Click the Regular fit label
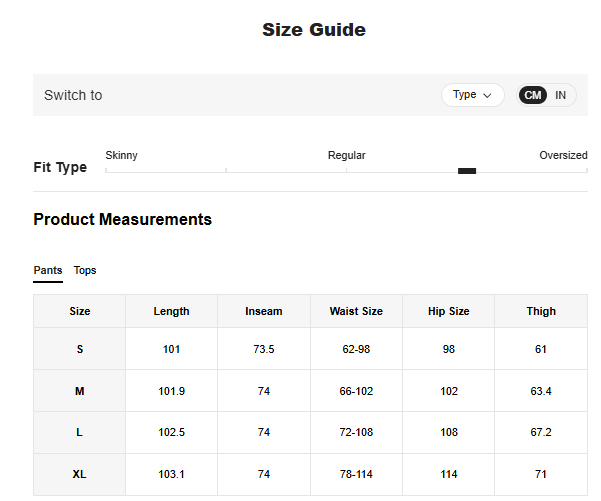The height and width of the screenshot is (501, 601). (346, 155)
